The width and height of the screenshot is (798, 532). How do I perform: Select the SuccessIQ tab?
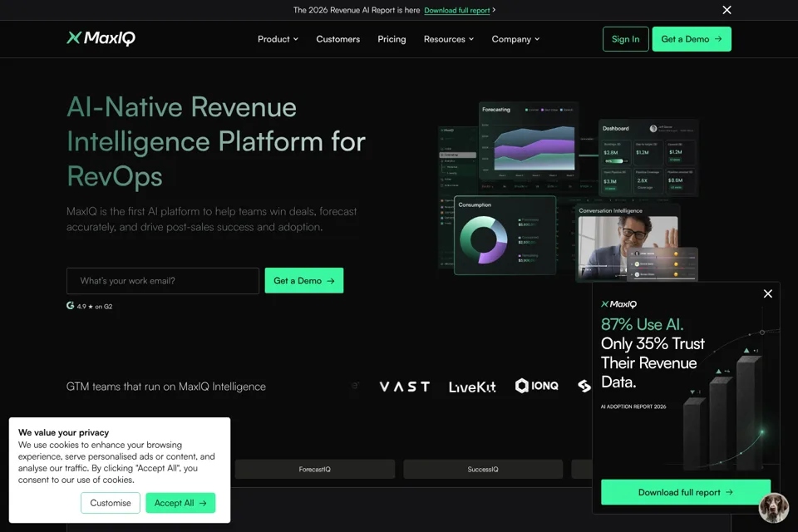(483, 470)
